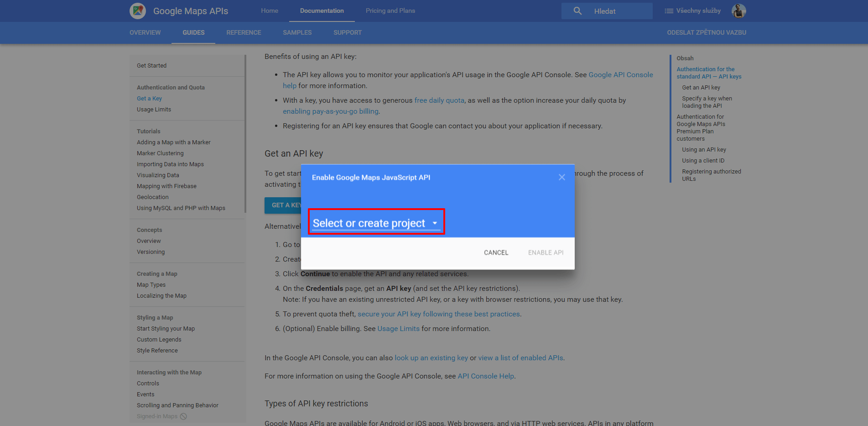Open the user profile avatar

click(738, 11)
